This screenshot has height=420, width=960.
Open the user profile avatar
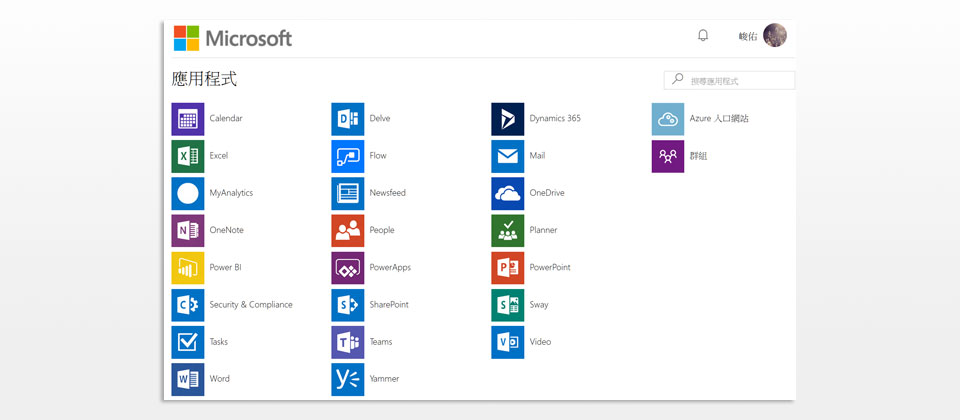click(775, 36)
